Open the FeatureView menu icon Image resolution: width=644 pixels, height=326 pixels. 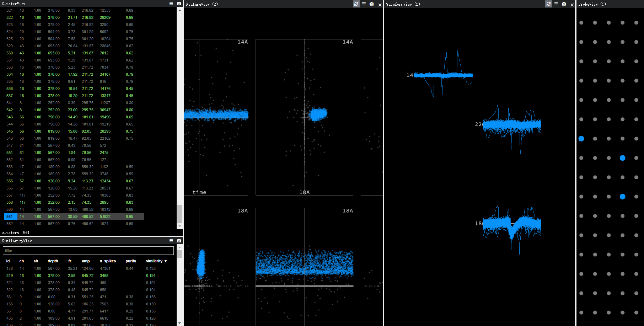(364, 4)
